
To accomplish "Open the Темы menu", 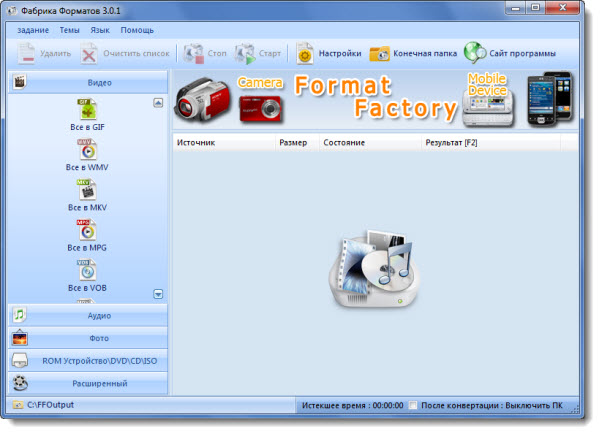I will click(70, 30).
